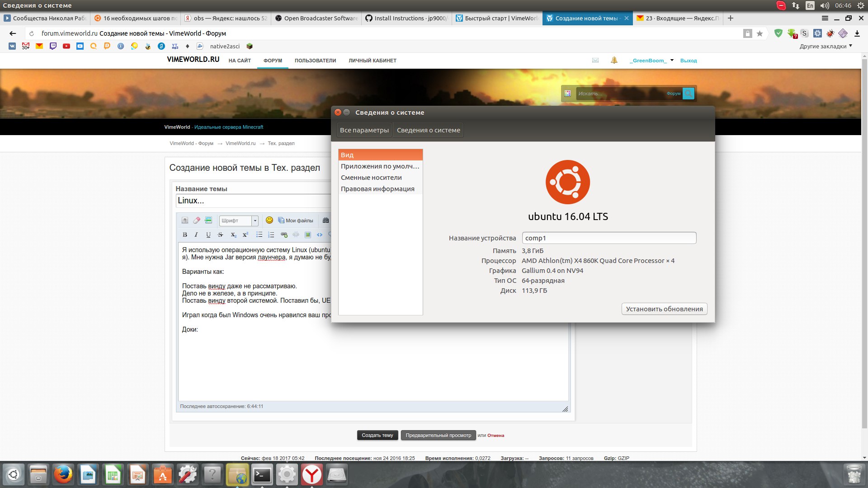
Task: Click Предварительный просмотр button
Action: pyautogui.click(x=438, y=436)
